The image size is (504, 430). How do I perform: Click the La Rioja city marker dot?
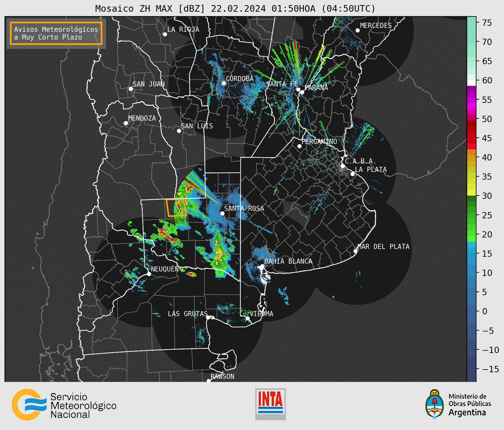165,34
